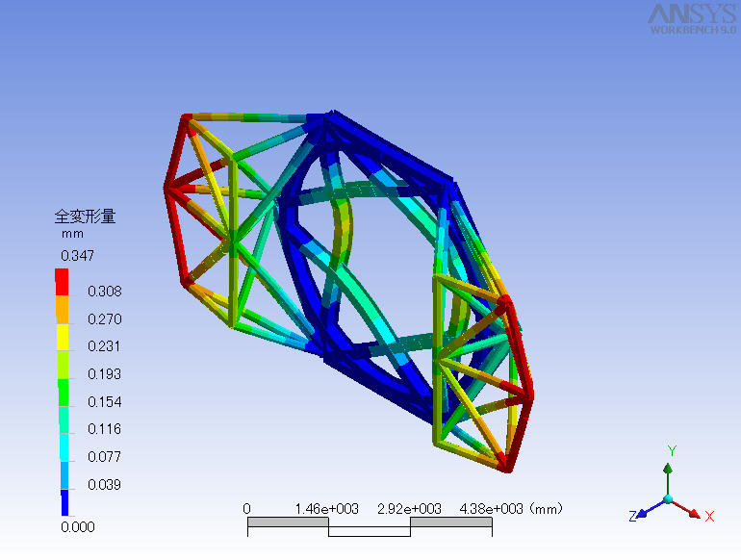Select the legend value 0.116
741x560 pixels.
tap(105, 429)
